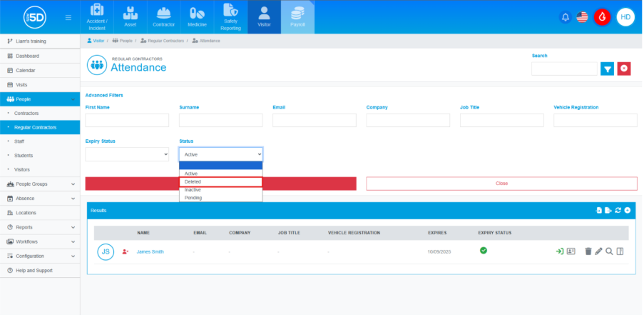Open Staff in the People submenu
The height and width of the screenshot is (315, 644).
(19, 141)
